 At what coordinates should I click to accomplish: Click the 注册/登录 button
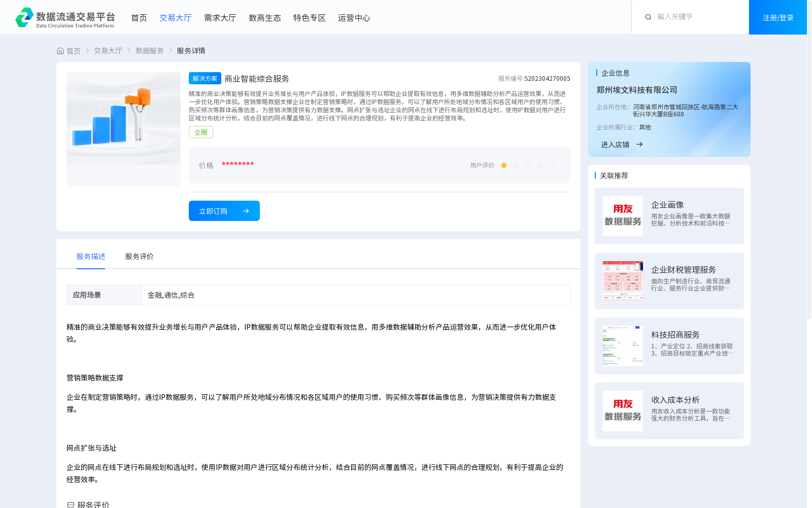point(778,17)
